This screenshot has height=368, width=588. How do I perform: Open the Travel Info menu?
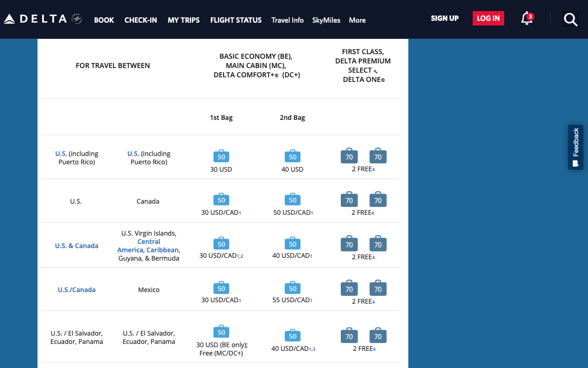click(288, 20)
